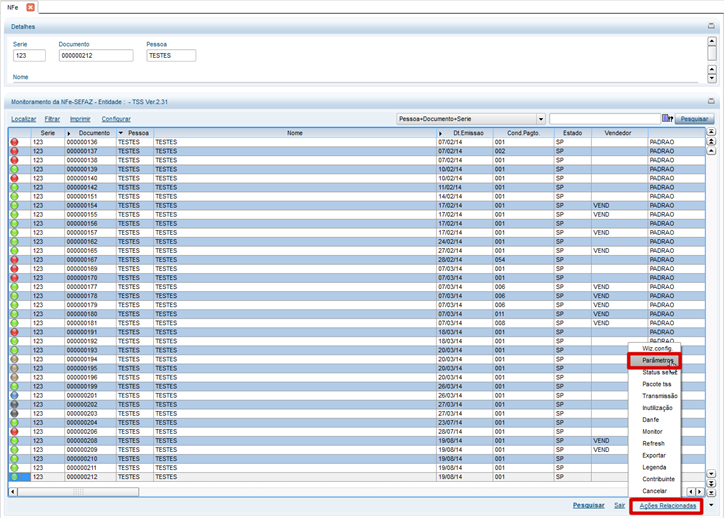Choose Parâmetros in the actions menu
This screenshot has width=724, height=518.
(x=654, y=360)
